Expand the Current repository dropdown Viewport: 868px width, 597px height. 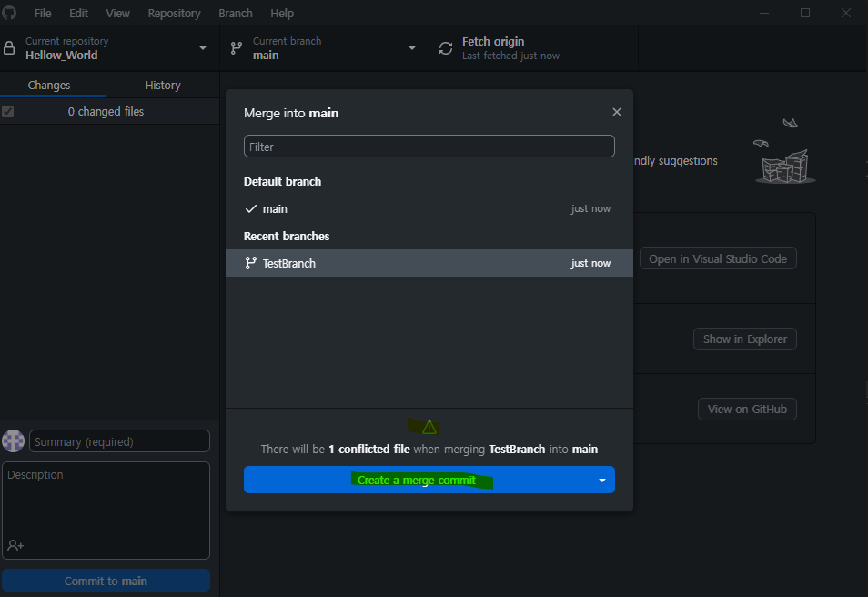click(x=203, y=48)
